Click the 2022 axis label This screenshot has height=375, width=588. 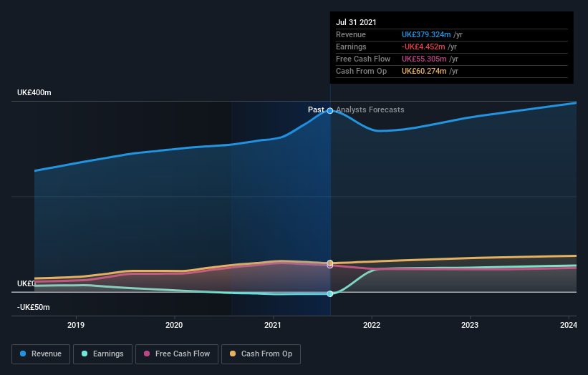[x=372, y=325]
